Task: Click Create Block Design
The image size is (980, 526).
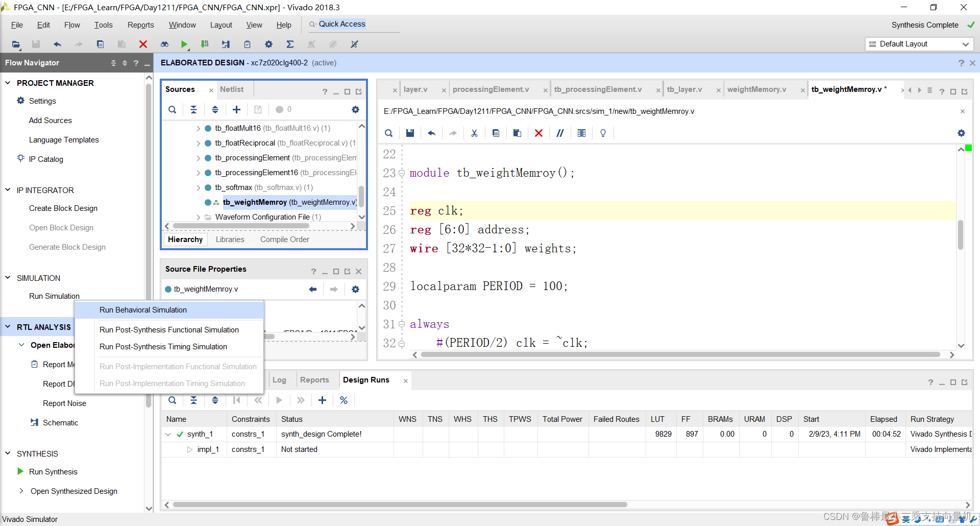Action: [63, 208]
